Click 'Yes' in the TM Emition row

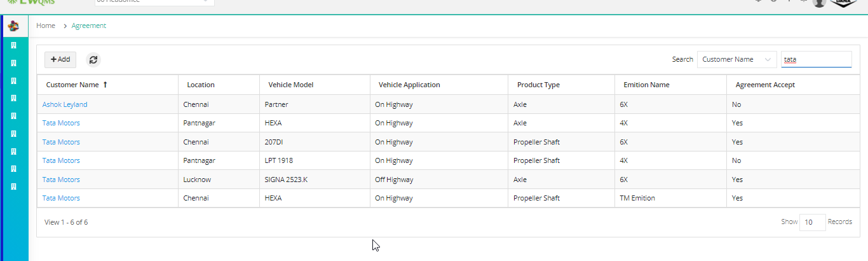[x=737, y=198]
